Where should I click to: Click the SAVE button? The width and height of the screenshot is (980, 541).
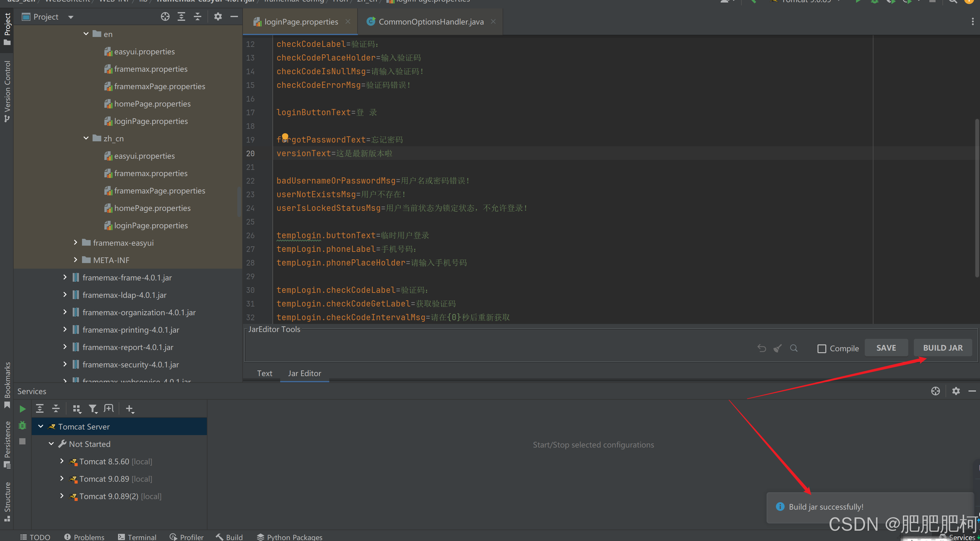[x=886, y=348]
